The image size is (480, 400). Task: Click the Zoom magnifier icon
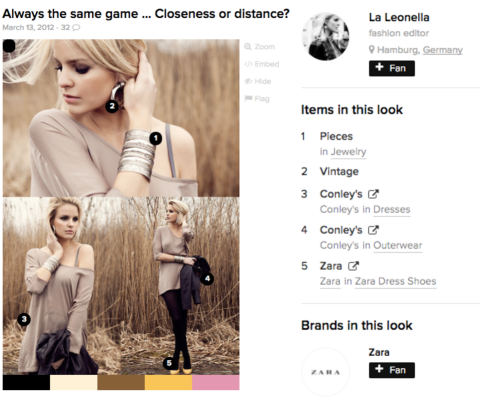(x=248, y=47)
